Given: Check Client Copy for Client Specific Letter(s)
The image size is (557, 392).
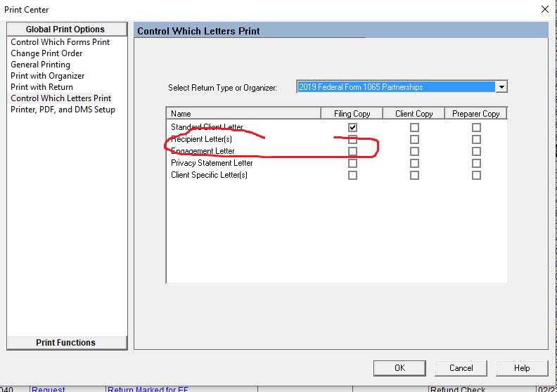Looking at the screenshot, I should coord(414,175).
